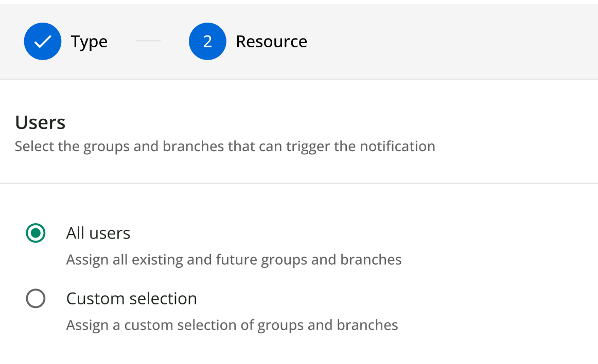Click "Assign a custom selection of groups" description
Viewport: 598px width, 364px height.
tap(232, 325)
